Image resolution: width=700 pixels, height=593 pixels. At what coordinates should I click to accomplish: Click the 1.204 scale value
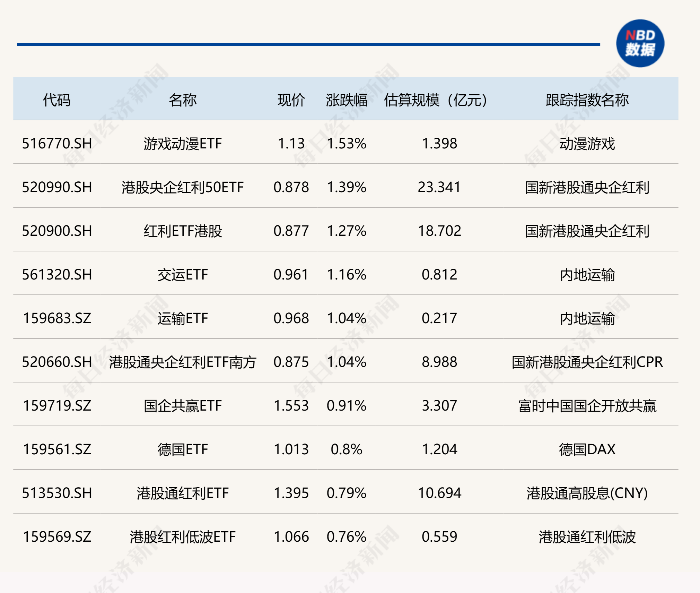(439, 449)
